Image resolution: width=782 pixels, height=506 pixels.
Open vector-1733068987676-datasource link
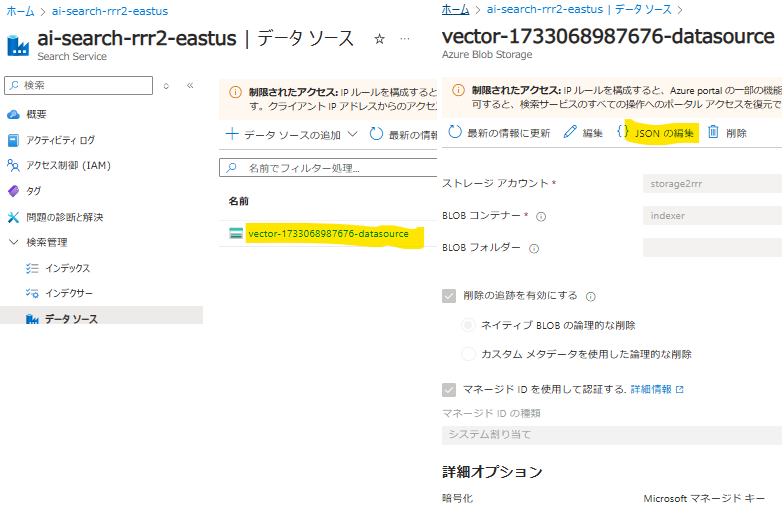tap(328, 233)
